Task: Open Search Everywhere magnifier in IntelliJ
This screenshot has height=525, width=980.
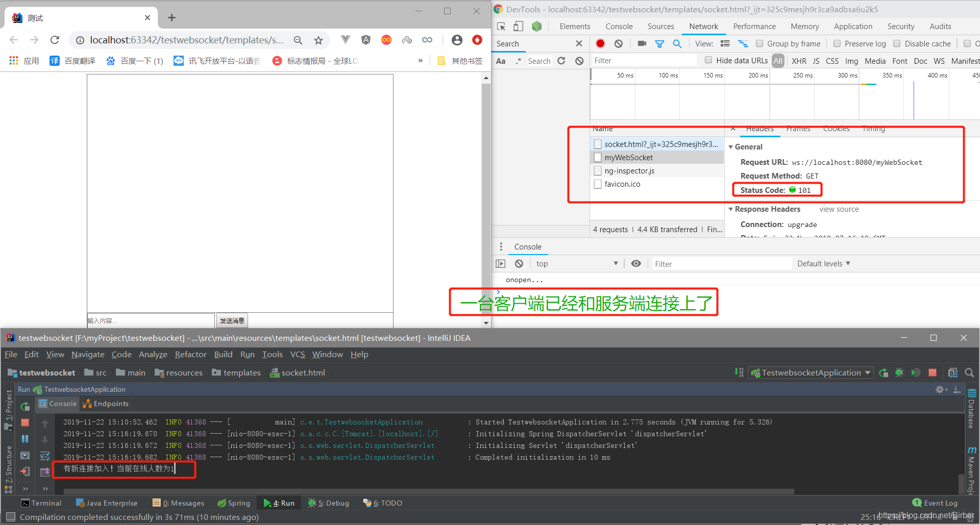Action: (x=969, y=372)
